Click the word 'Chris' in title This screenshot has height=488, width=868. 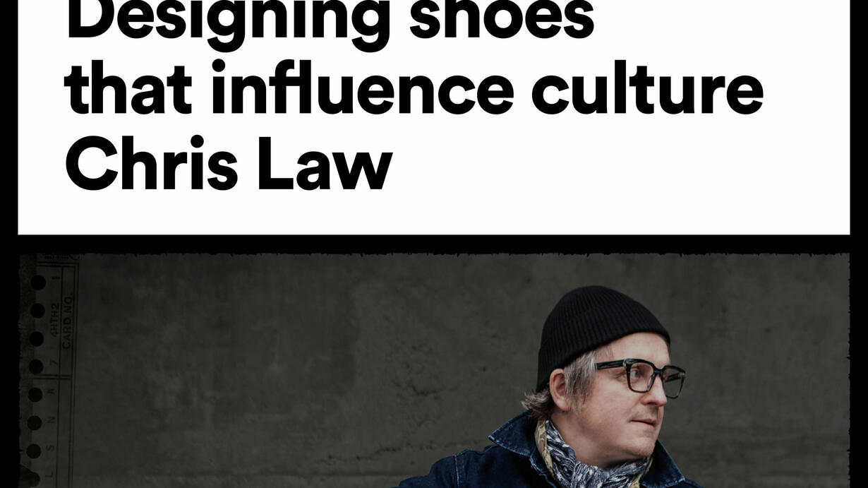pyautogui.click(x=151, y=165)
